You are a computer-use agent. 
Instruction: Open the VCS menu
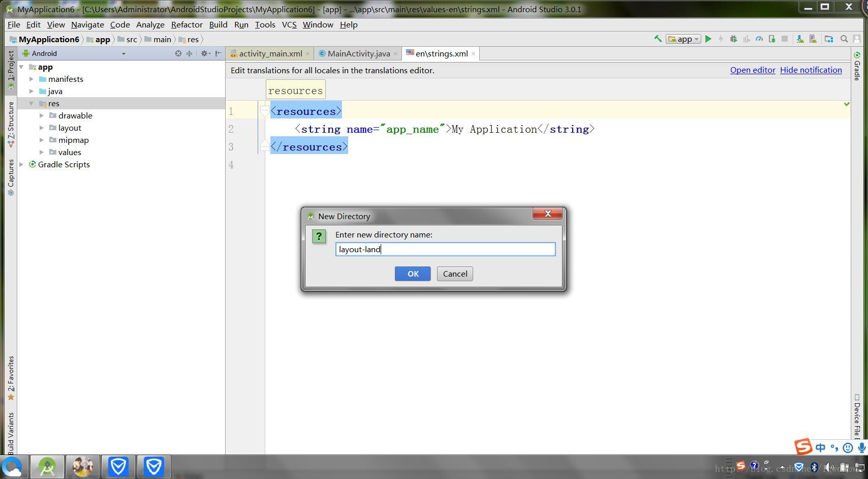point(289,24)
